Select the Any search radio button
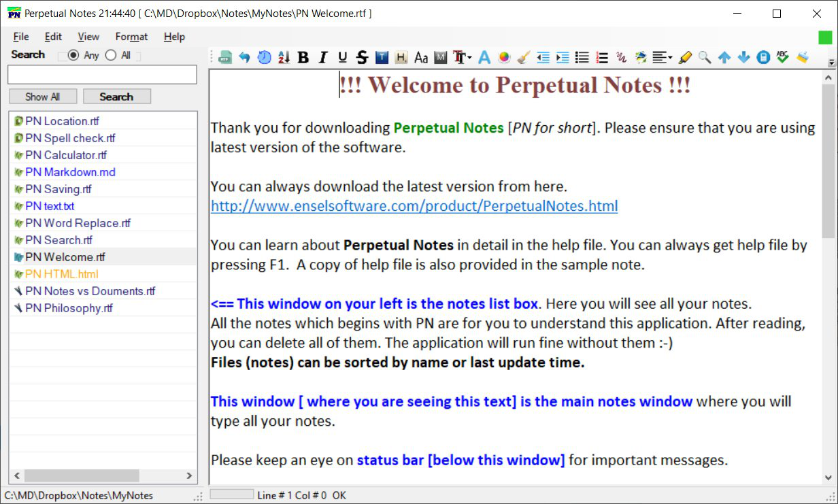 click(73, 55)
